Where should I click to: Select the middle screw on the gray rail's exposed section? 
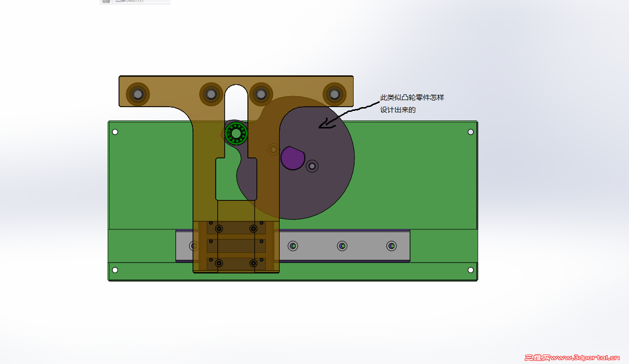point(342,246)
